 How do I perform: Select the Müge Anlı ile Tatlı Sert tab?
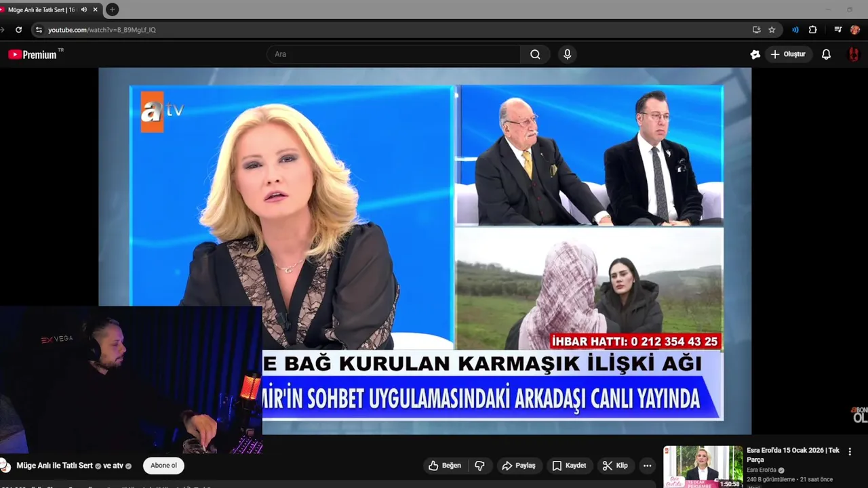pos(41,9)
